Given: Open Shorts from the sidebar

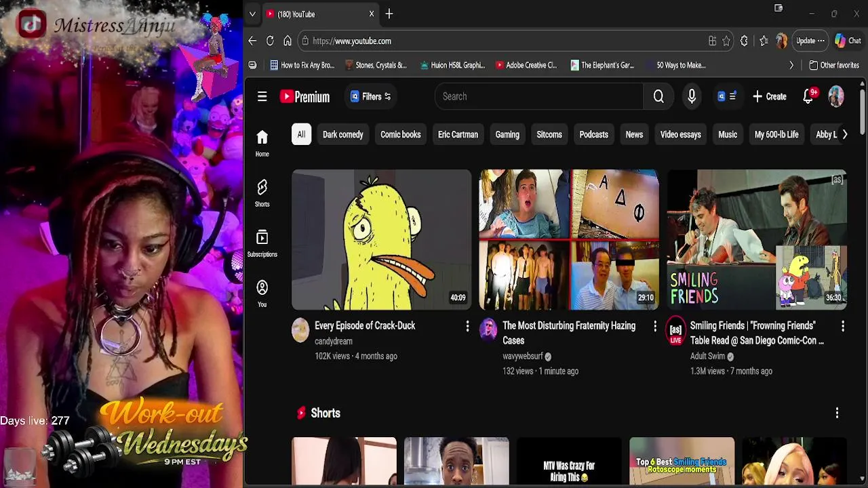Looking at the screenshot, I should click(x=262, y=193).
